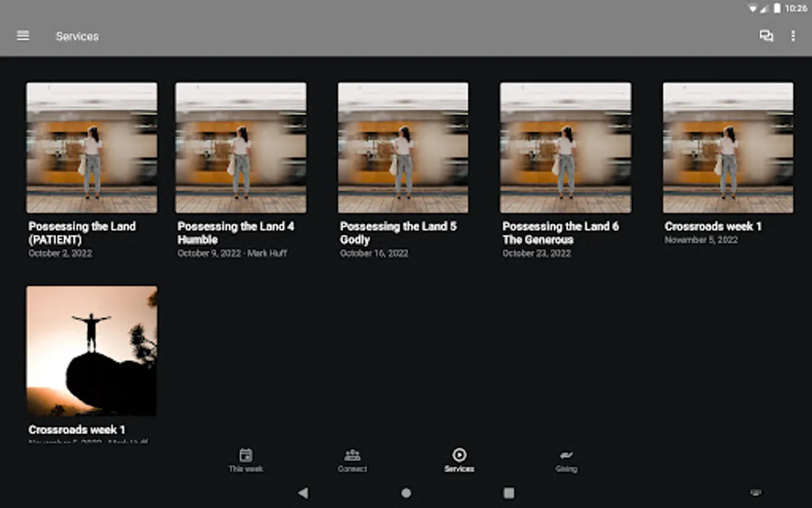Switch to the Giving tab

566,461
